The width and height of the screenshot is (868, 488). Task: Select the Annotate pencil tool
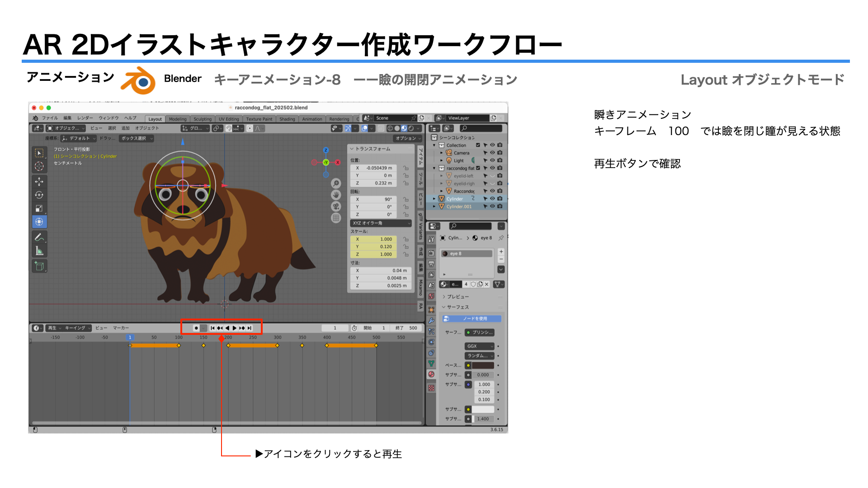[x=39, y=237]
